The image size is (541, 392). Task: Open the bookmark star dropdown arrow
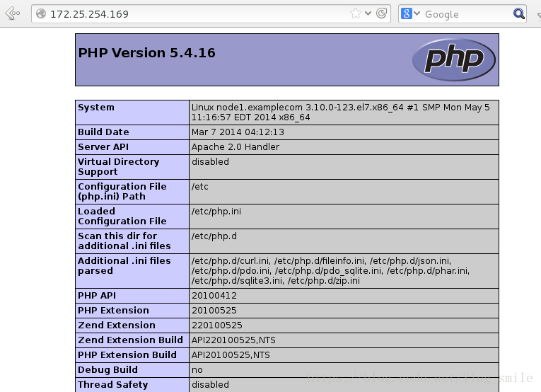point(368,13)
